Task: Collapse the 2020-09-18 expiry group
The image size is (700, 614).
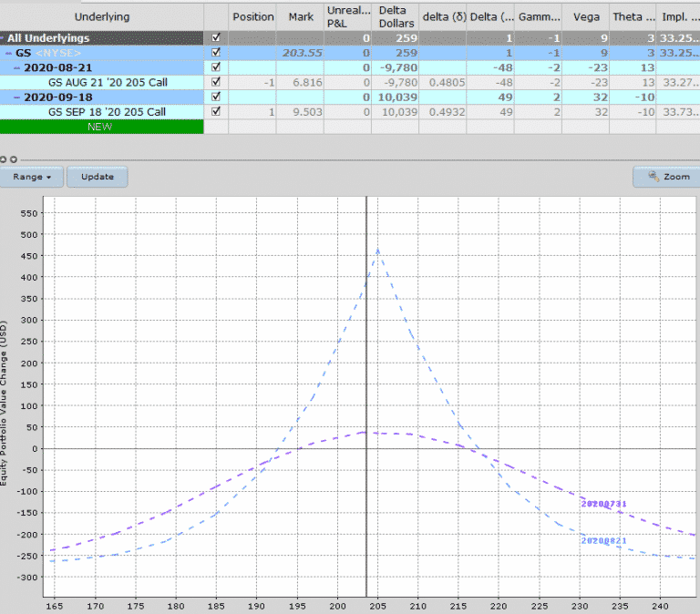Action: click(x=16, y=97)
